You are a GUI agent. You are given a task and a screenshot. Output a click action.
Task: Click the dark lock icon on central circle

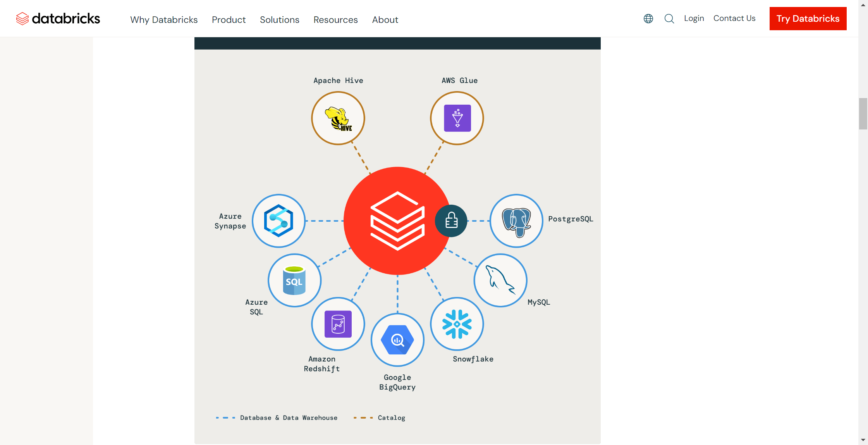tap(451, 221)
